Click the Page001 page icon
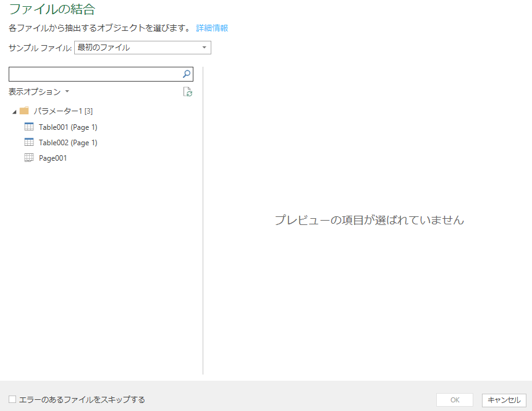This screenshot has width=532, height=411. pyautogui.click(x=28, y=158)
